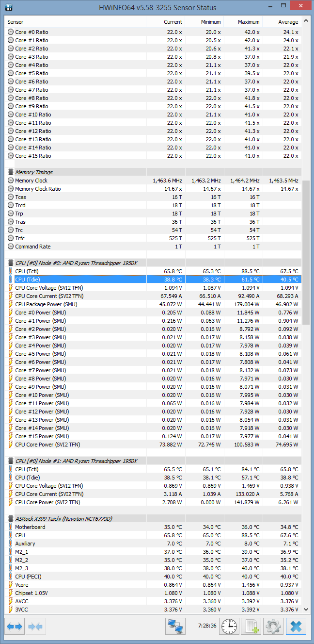
Task: Click lightning icon next to CPU Package Power (SMU)
Action: click(11, 304)
